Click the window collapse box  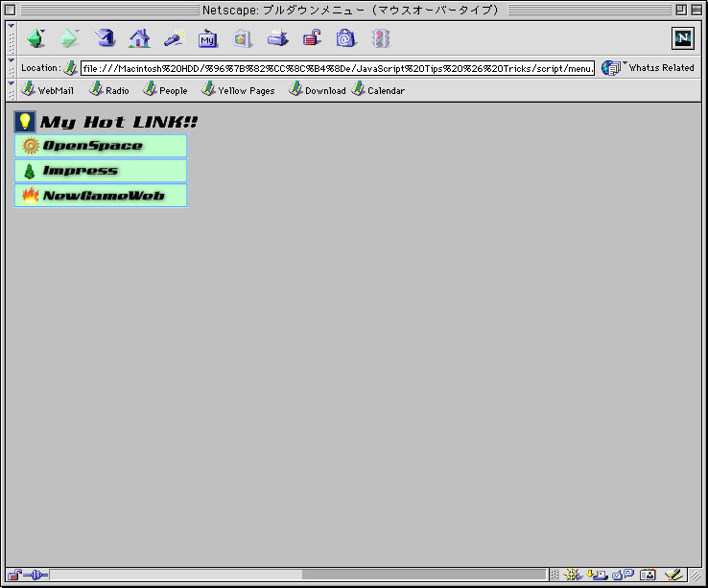click(696, 10)
